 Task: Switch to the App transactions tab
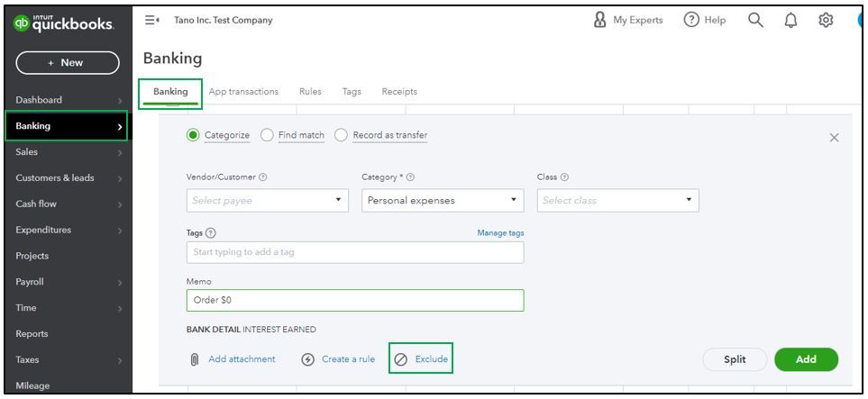[243, 91]
